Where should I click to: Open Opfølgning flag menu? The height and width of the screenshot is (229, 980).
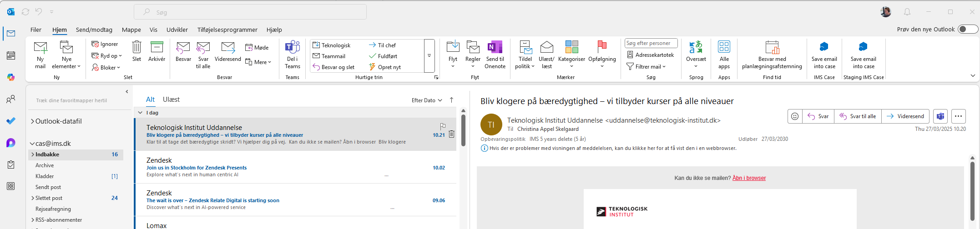[602, 55]
